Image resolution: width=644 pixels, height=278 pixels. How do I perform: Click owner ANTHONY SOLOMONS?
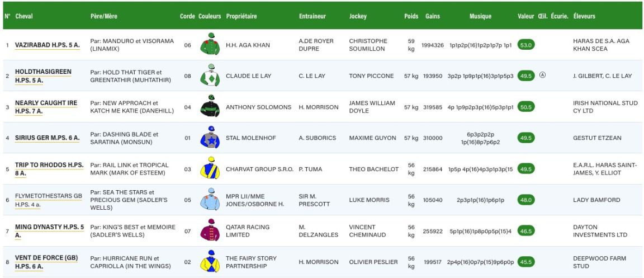click(259, 107)
